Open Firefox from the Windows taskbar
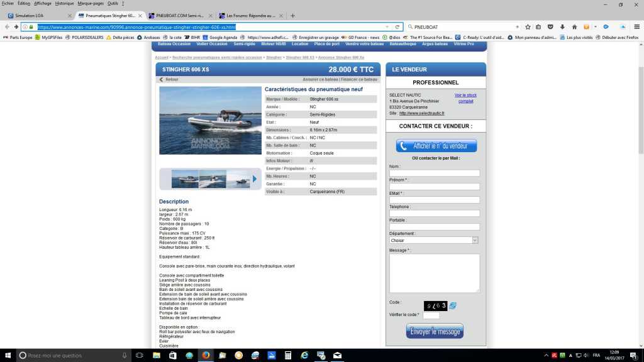The image size is (644, 362). click(x=205, y=355)
